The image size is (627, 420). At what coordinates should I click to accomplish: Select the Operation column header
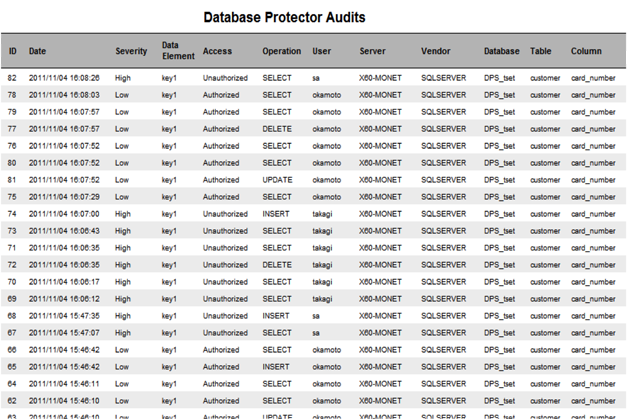coord(282,50)
